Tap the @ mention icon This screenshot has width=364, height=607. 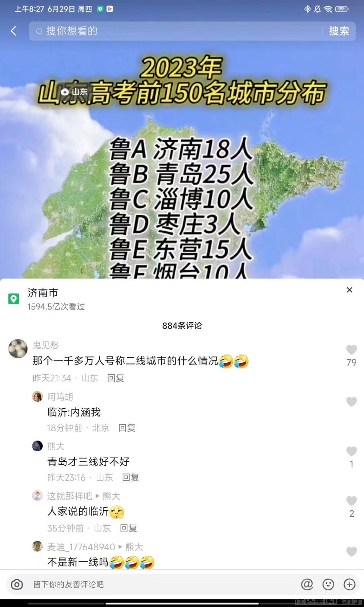coord(307,584)
